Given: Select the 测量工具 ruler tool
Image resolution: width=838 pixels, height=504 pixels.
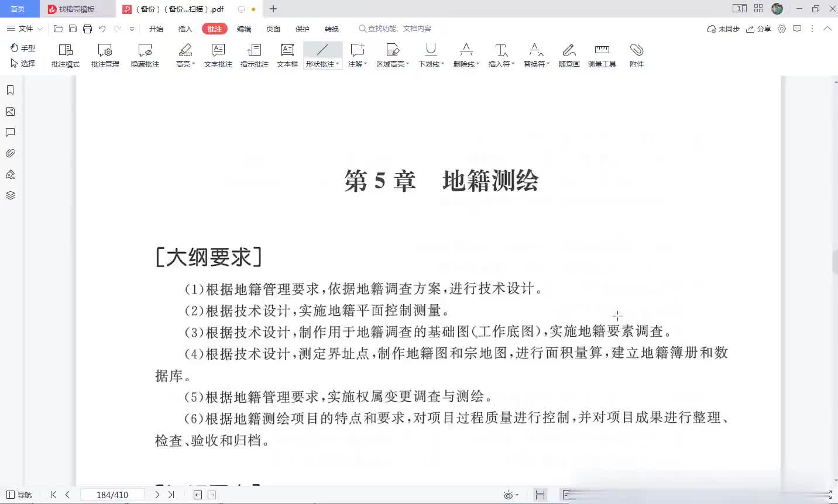Looking at the screenshot, I should click(602, 56).
